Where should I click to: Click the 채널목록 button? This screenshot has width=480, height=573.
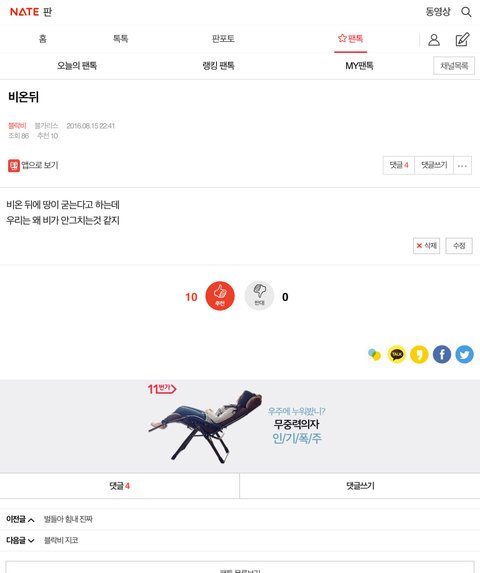454,66
